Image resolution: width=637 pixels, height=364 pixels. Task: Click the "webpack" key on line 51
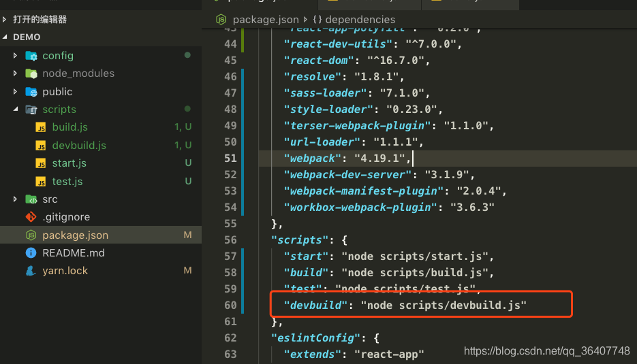312,159
